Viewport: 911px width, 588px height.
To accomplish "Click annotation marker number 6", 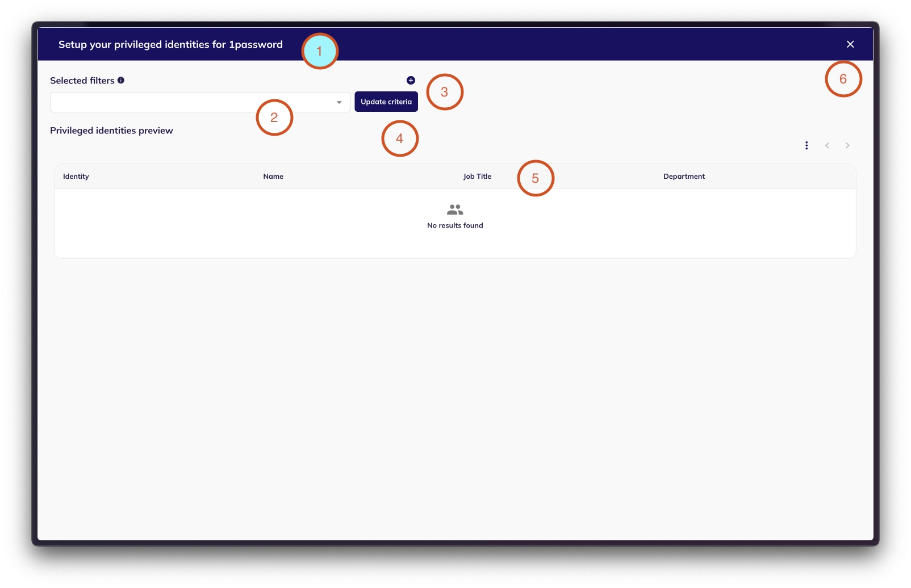I will [843, 79].
